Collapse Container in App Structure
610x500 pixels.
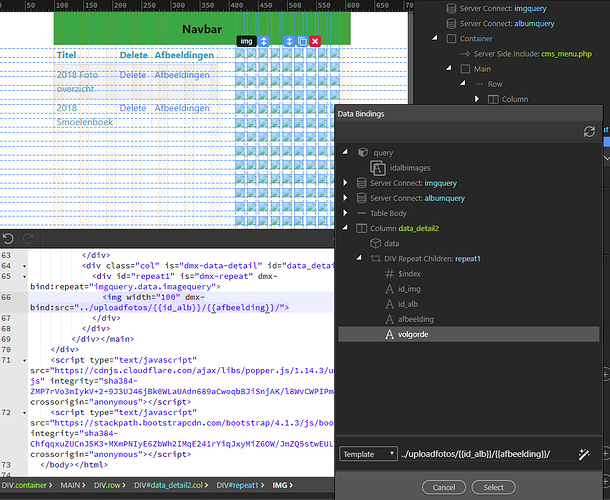[435, 38]
